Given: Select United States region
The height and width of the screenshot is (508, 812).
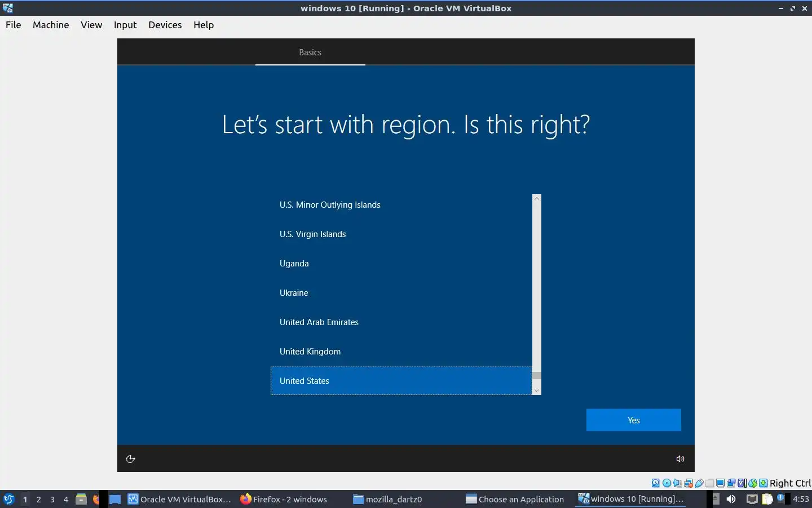Looking at the screenshot, I should (401, 380).
